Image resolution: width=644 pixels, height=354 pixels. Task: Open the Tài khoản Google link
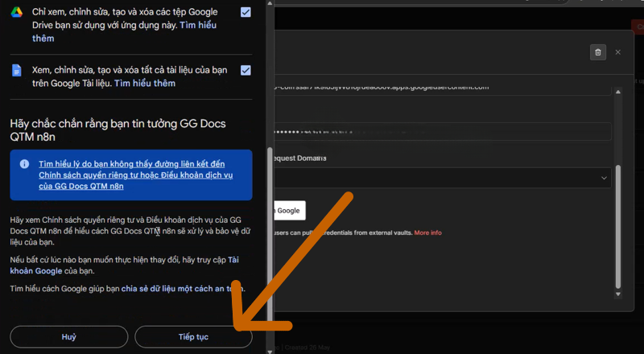tap(124, 265)
